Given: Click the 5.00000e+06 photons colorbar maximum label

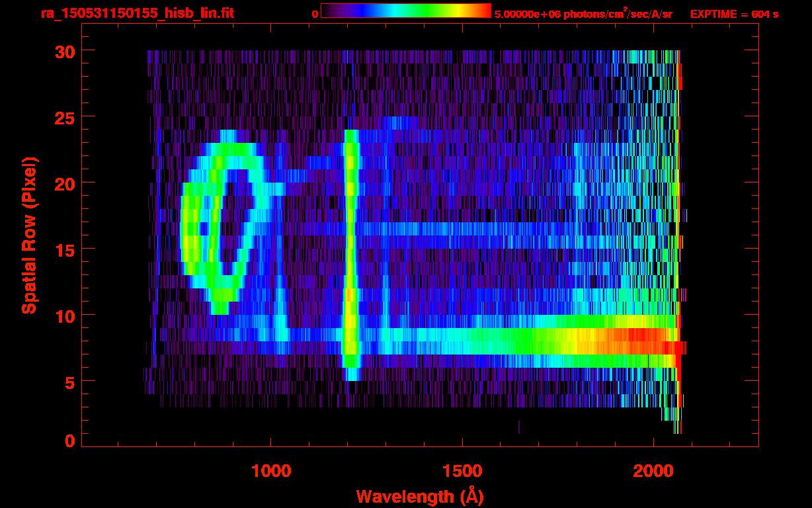Looking at the screenshot, I should click(x=583, y=14).
